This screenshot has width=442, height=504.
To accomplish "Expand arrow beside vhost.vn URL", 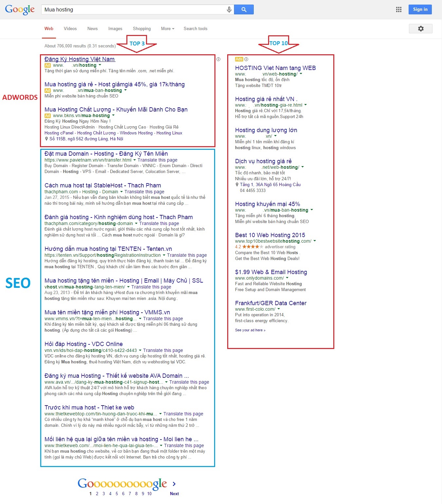I will click(x=128, y=287).
